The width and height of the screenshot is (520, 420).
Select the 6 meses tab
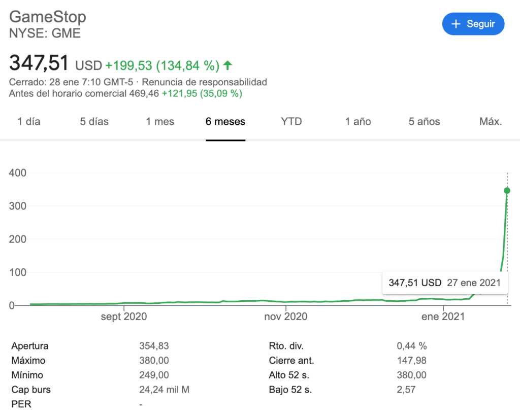click(225, 122)
